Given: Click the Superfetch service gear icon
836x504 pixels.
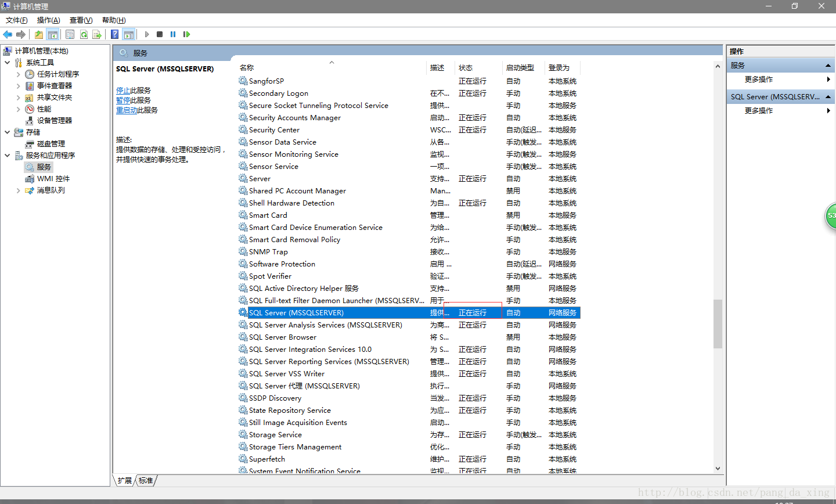Looking at the screenshot, I should [243, 459].
